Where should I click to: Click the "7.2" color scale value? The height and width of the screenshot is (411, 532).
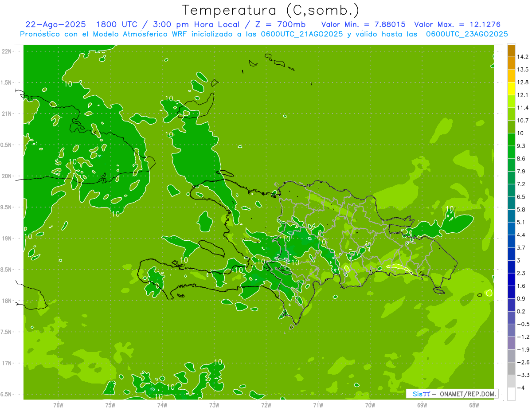point(521,184)
